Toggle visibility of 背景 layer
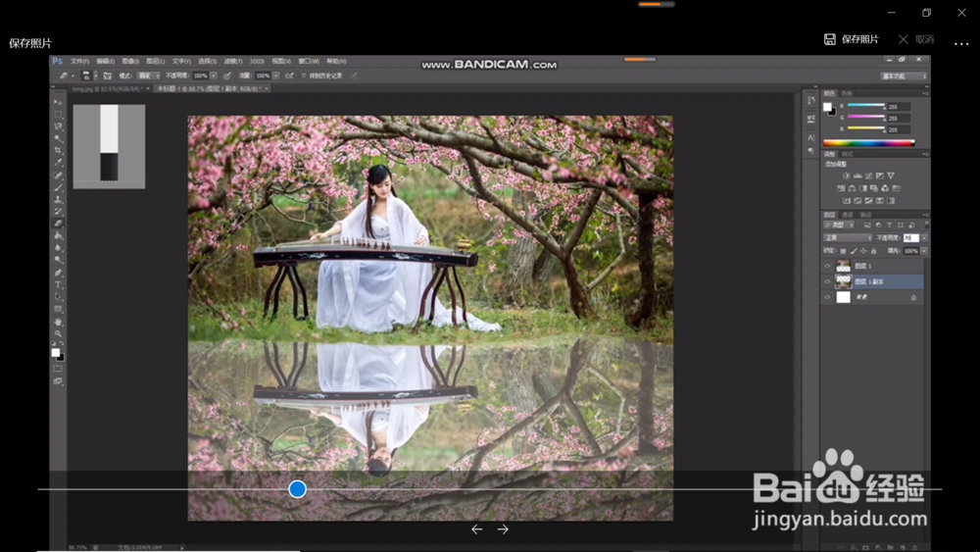Image resolution: width=980 pixels, height=552 pixels. pyautogui.click(x=827, y=297)
